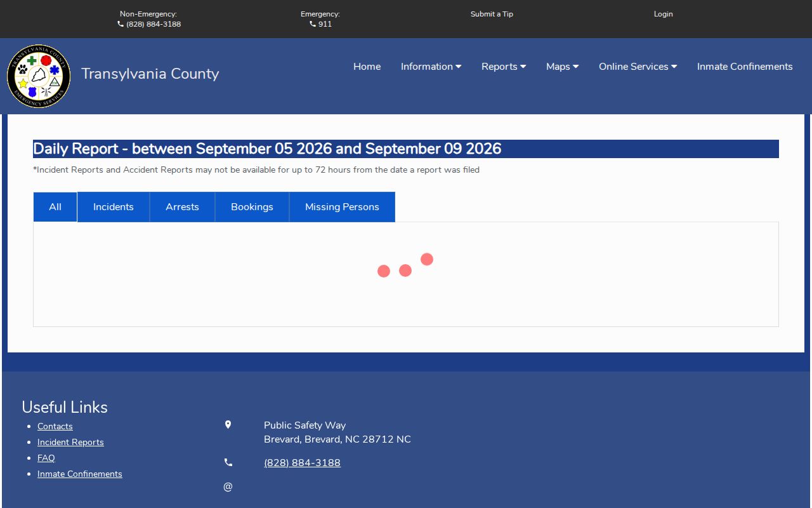Click the @ email icon in the footer
This screenshot has height=508, width=812.
point(228,486)
